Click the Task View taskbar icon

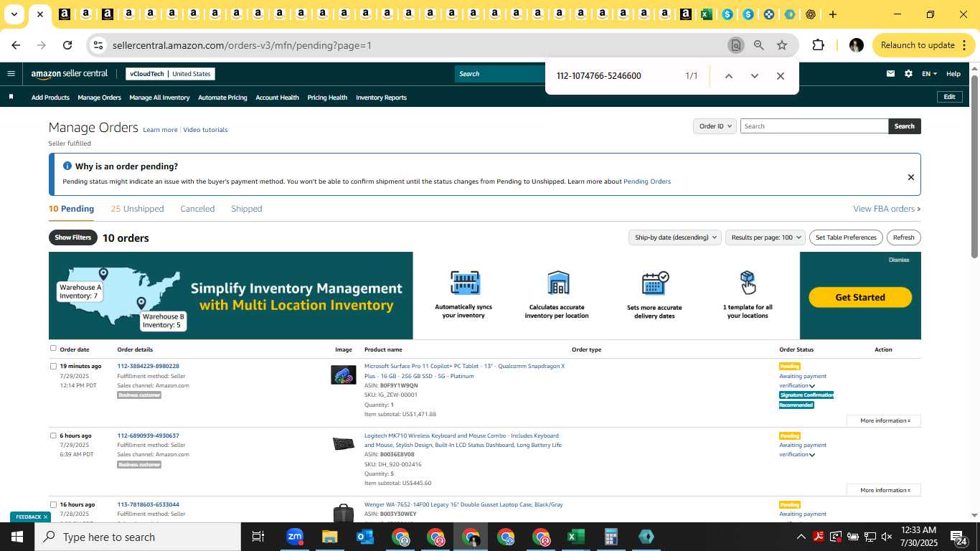click(258, 537)
